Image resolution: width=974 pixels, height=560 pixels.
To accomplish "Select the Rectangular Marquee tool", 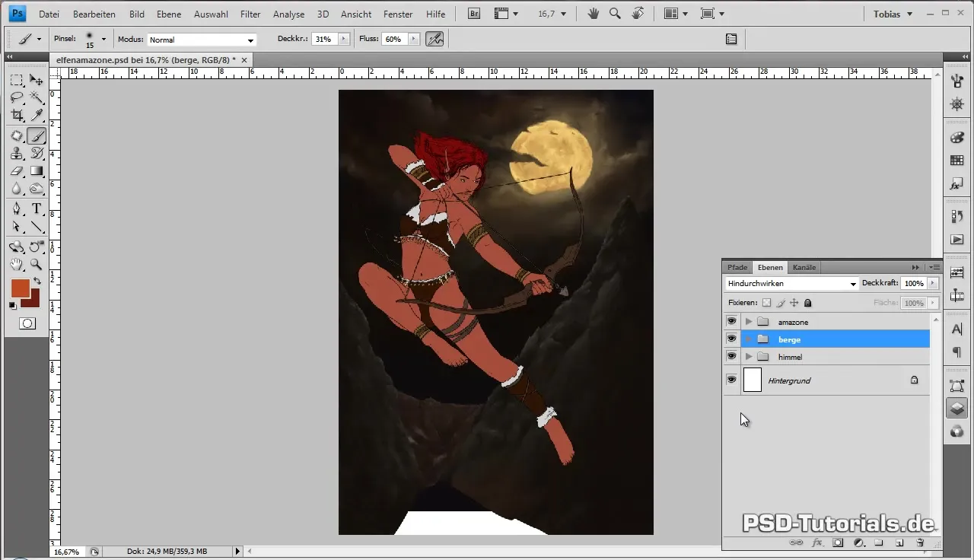I will (x=16, y=80).
